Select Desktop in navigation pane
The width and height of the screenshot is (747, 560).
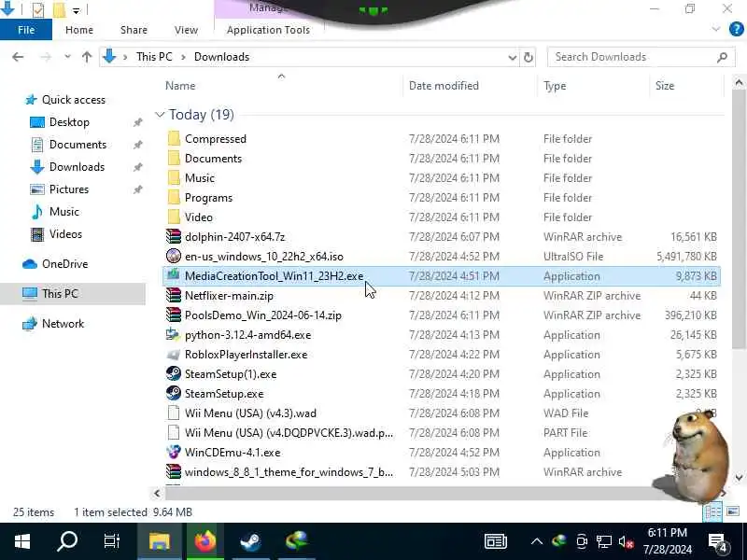69,122
